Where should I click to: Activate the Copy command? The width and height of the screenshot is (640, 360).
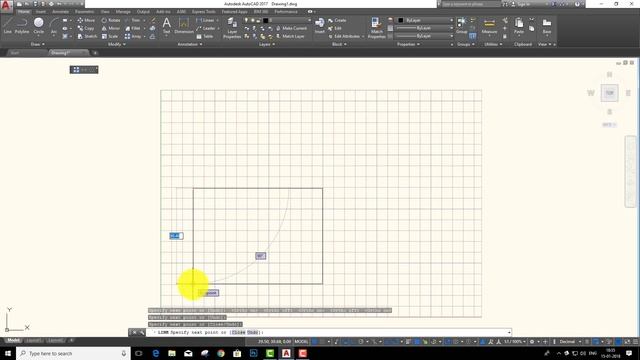(x=86, y=28)
